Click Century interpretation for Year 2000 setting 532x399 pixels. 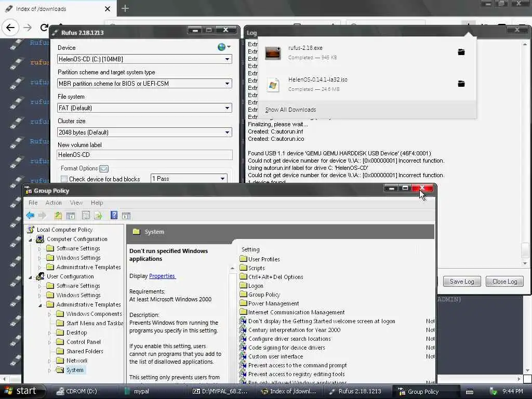(x=294, y=330)
